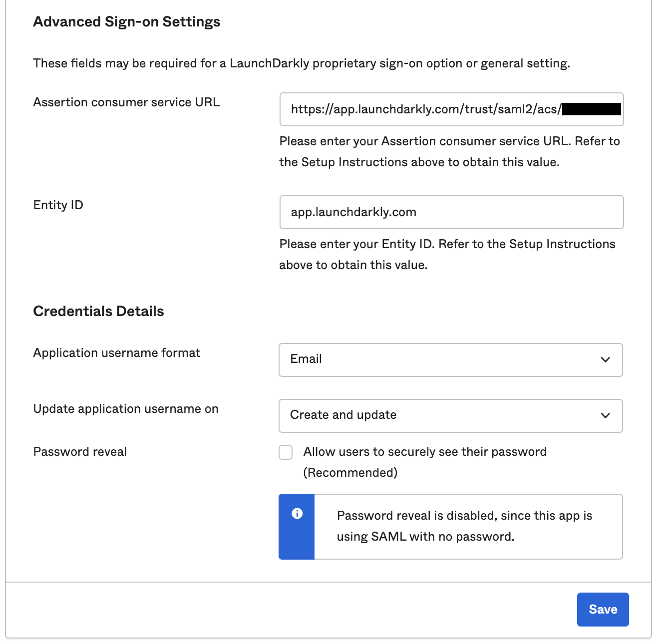The image size is (657, 644).
Task: Click the Update application username on label
Action: [x=125, y=408]
